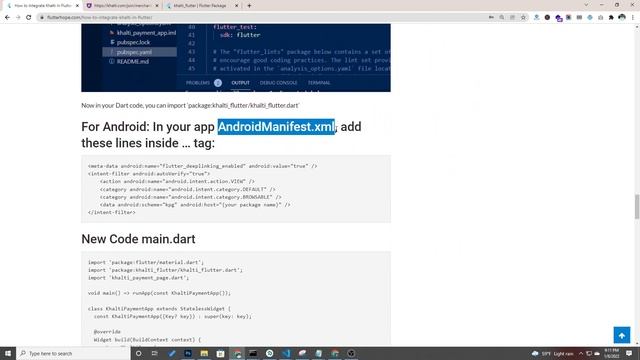Open the terminal window taskbar icon

tap(253, 353)
